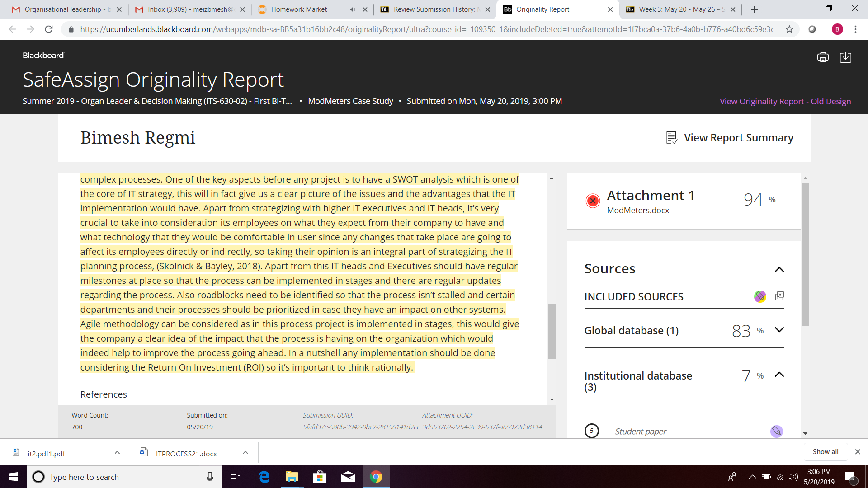
Task: Open volume control in system tray
Action: click(x=793, y=477)
